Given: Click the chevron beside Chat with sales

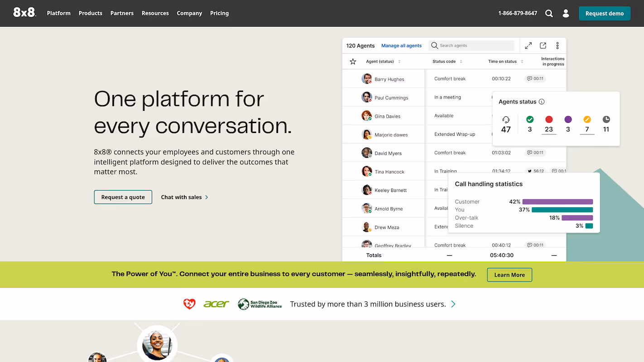Looking at the screenshot, I should click(x=207, y=197).
